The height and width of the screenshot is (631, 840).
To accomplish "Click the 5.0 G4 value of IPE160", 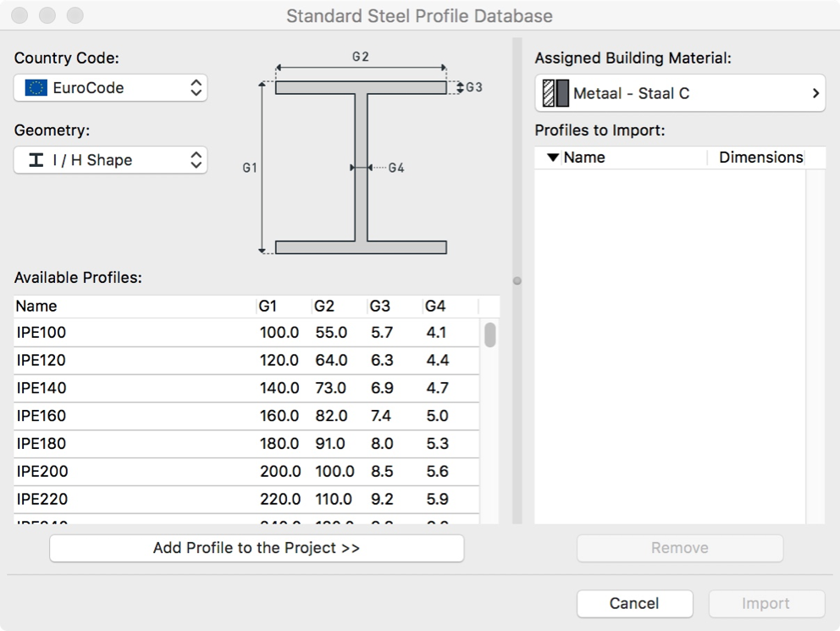I will pyautogui.click(x=437, y=416).
